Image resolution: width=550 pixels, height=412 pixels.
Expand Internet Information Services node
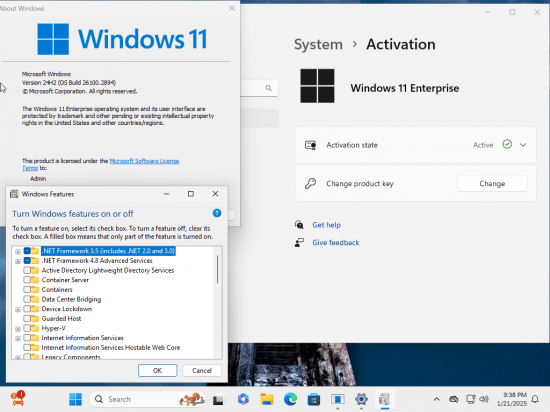pos(18,338)
